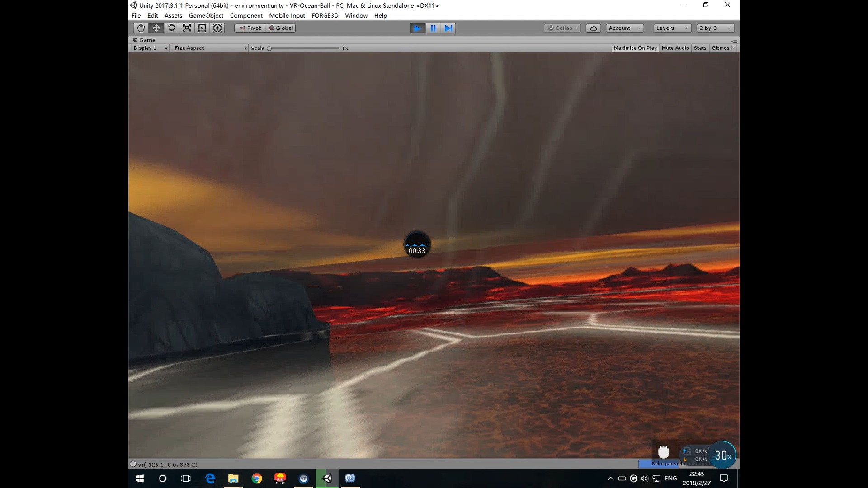
Task: Select the Scale tool
Action: click(x=187, y=28)
